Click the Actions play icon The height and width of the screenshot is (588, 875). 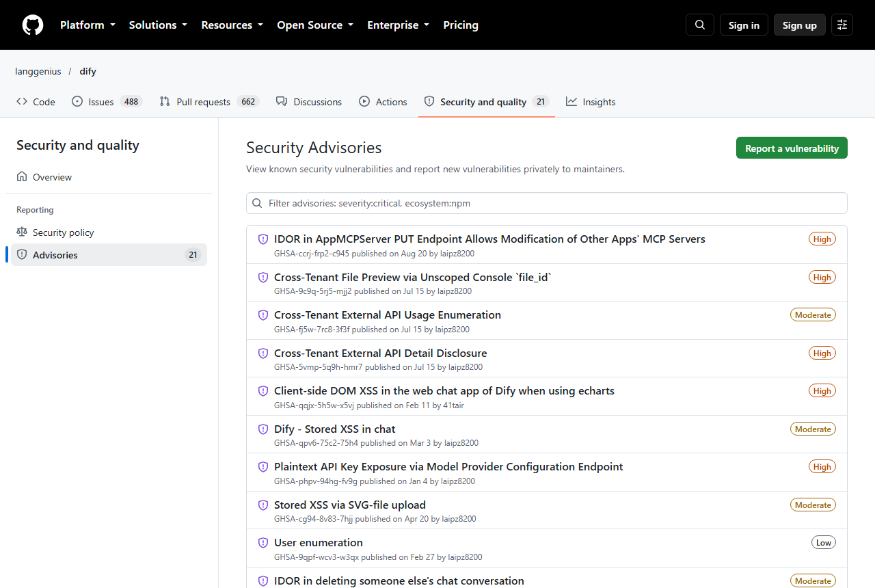(x=364, y=102)
